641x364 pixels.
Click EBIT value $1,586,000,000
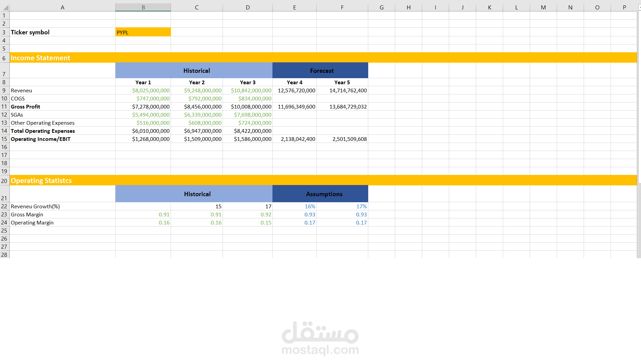[x=247, y=139]
